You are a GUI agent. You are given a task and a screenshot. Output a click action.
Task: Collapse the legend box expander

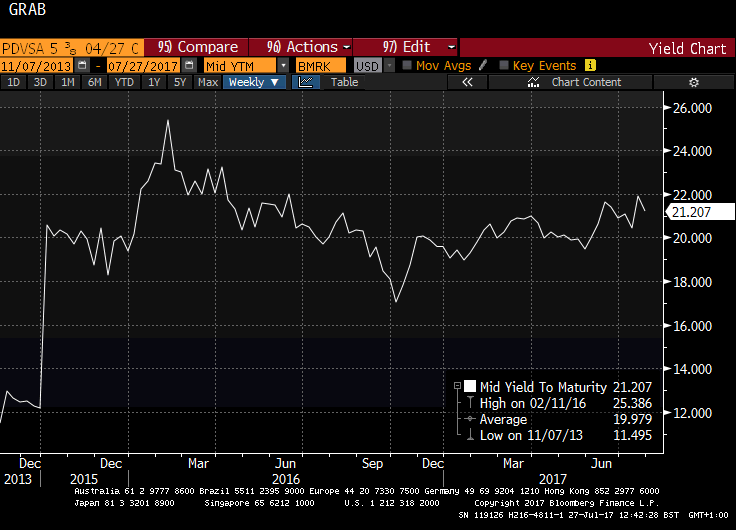click(457, 386)
